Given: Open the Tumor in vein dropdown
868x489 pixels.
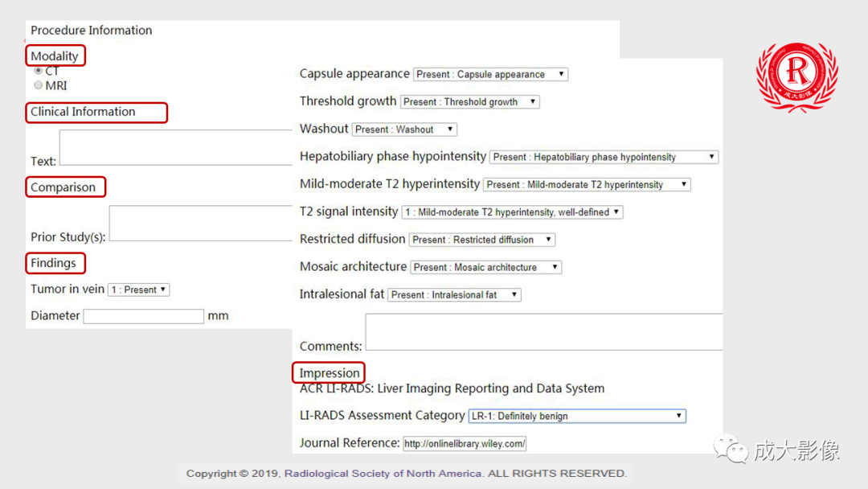Looking at the screenshot, I should pyautogui.click(x=139, y=290).
